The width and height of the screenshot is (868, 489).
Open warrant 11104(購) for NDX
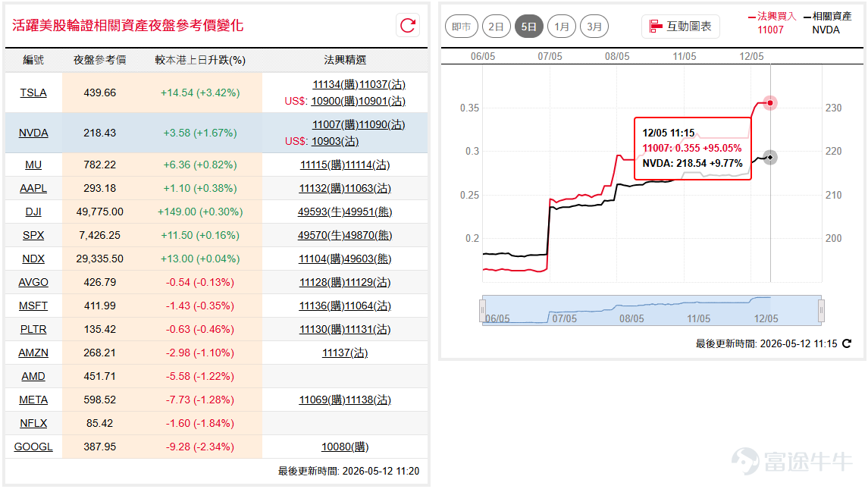pos(322,259)
